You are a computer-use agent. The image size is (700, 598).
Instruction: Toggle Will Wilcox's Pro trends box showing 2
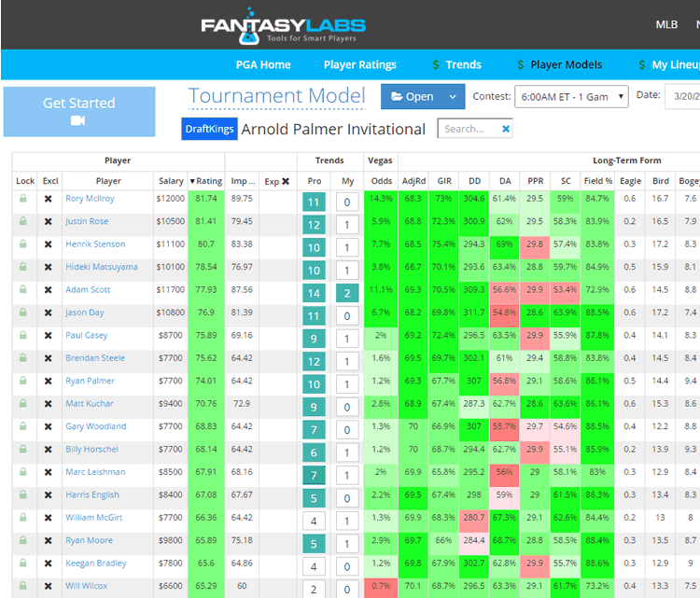pyautogui.click(x=314, y=589)
